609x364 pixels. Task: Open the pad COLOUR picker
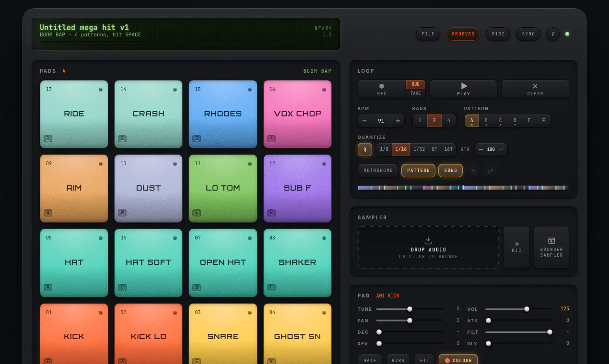458,360
